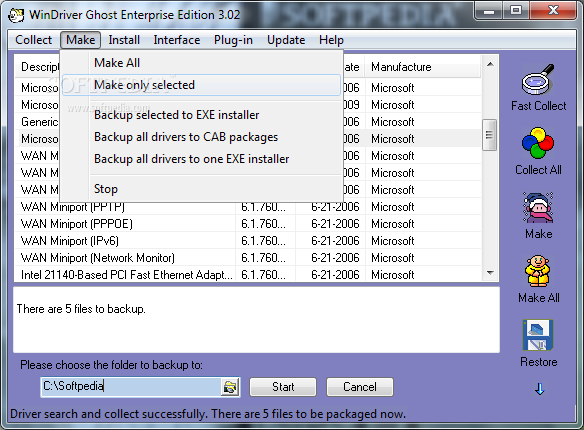Click the Fast Collect label text
Screen dimensions: 584x430
539,106
